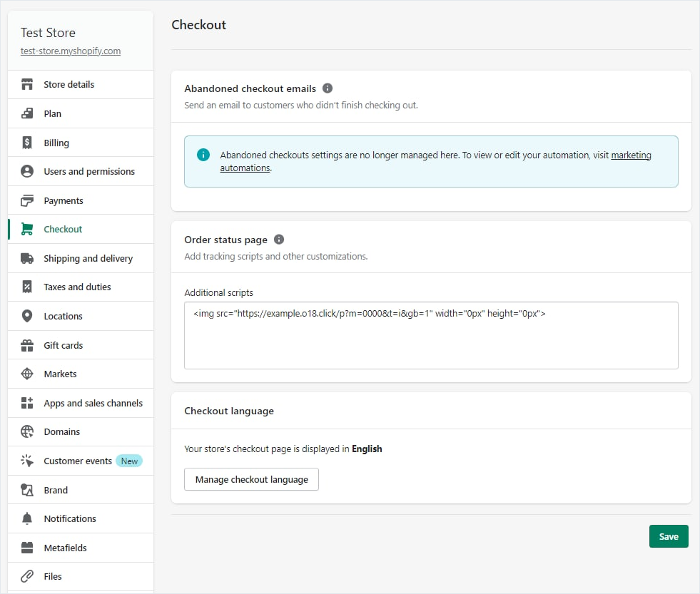Open the Payments settings page
The width and height of the screenshot is (700, 594).
coord(64,201)
